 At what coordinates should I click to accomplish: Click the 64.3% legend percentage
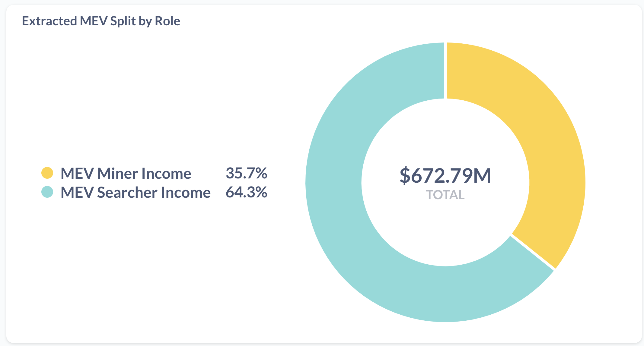(x=246, y=192)
